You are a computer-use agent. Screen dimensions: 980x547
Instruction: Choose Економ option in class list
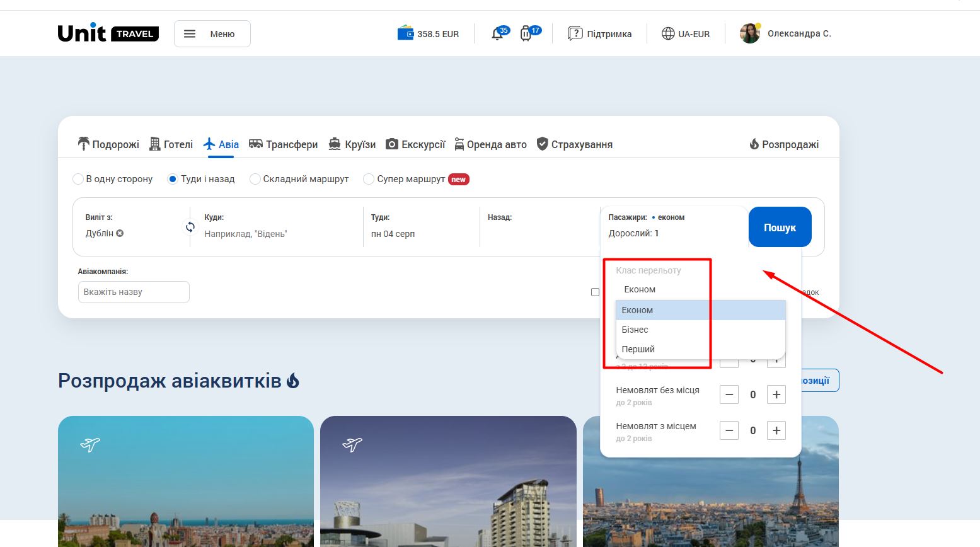click(700, 310)
